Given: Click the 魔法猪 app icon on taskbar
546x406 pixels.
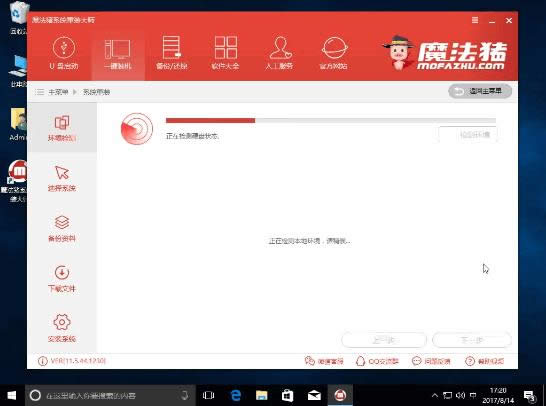Looking at the screenshot, I should [340, 395].
